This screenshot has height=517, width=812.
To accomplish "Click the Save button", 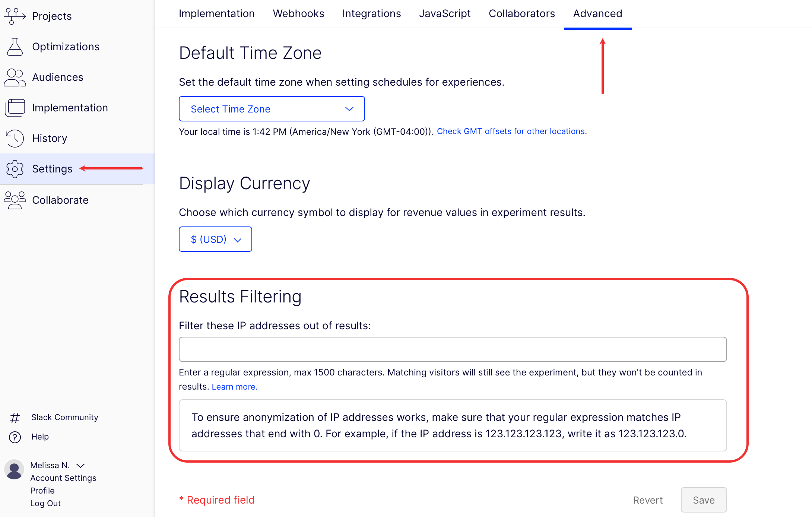I will (703, 500).
